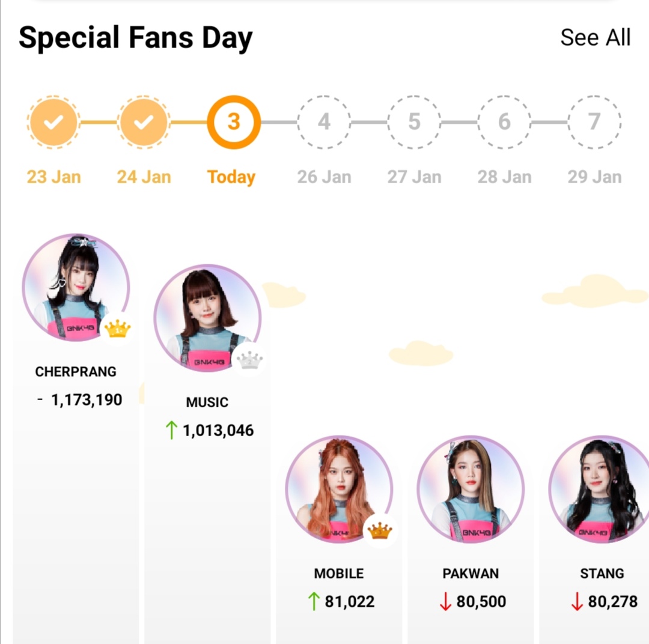Click the silver crown badge on Music
Viewport: 649px width, 644px height.
[249, 360]
